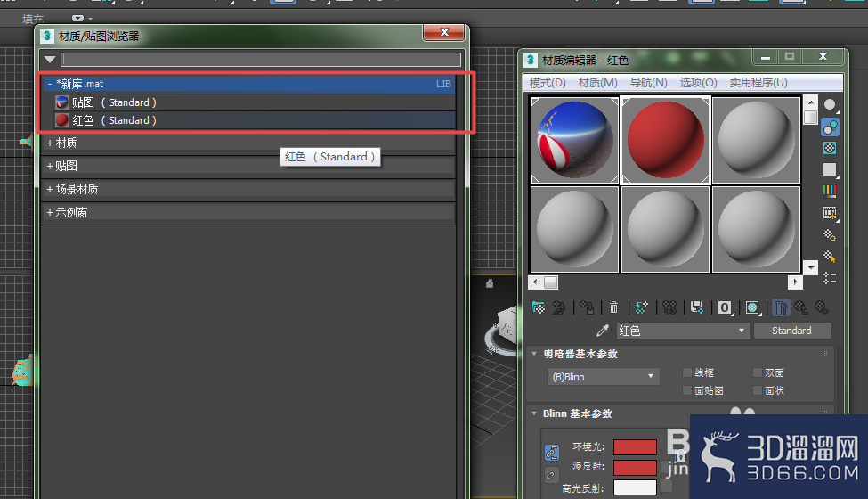Click the 高光反射 white color swatch

(x=635, y=487)
